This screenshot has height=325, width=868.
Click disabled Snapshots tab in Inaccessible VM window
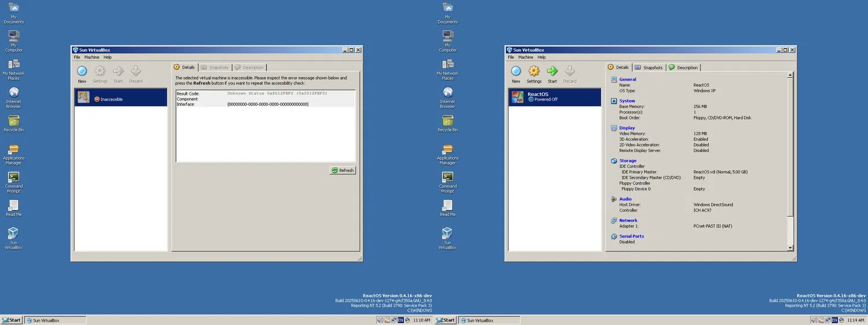pyautogui.click(x=215, y=68)
